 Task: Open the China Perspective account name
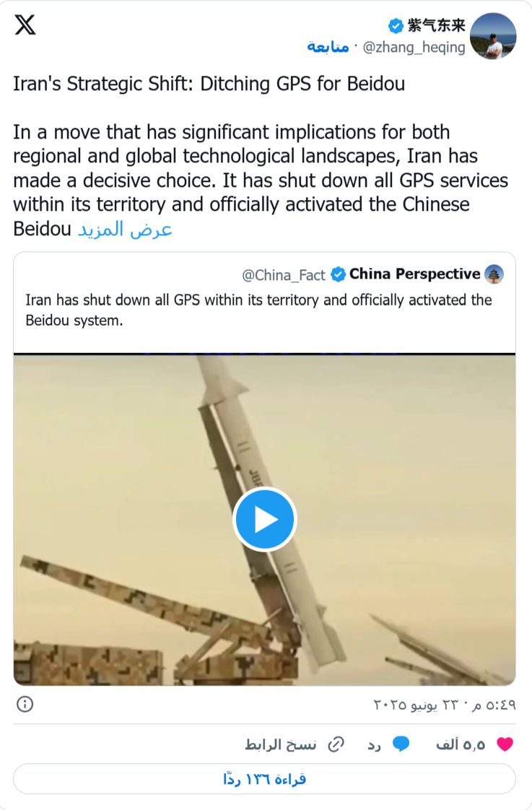click(415, 274)
